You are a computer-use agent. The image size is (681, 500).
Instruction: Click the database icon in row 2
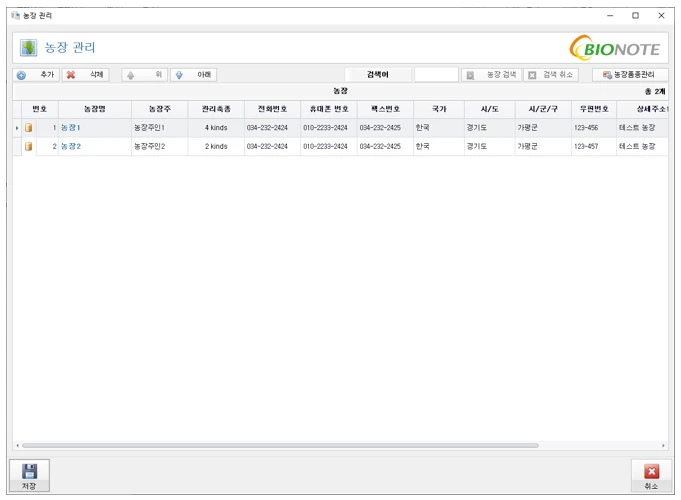tap(29, 146)
